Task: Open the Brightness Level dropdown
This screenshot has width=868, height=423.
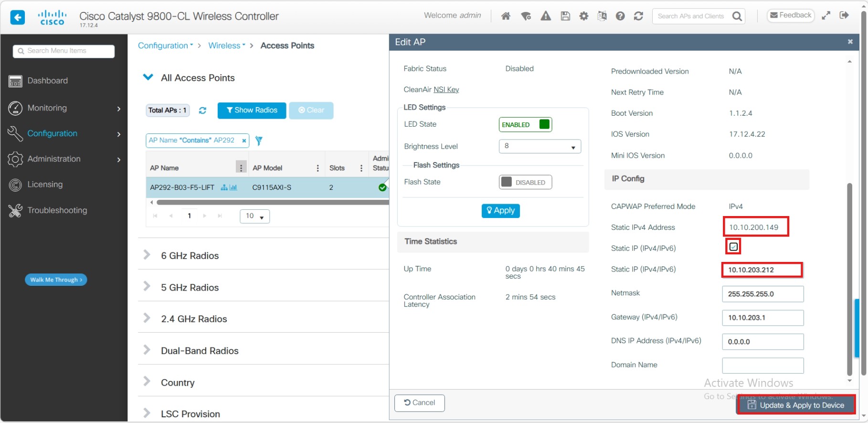Action: click(540, 146)
